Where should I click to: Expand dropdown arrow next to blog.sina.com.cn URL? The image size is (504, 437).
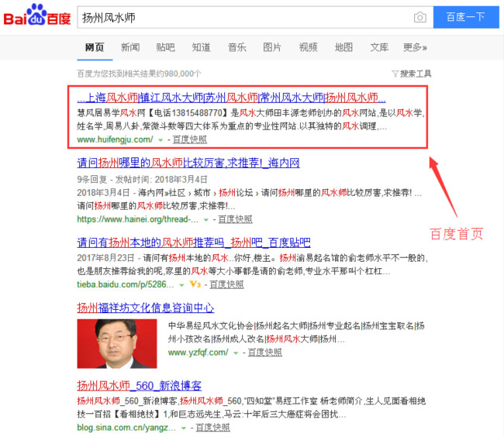click(x=184, y=428)
